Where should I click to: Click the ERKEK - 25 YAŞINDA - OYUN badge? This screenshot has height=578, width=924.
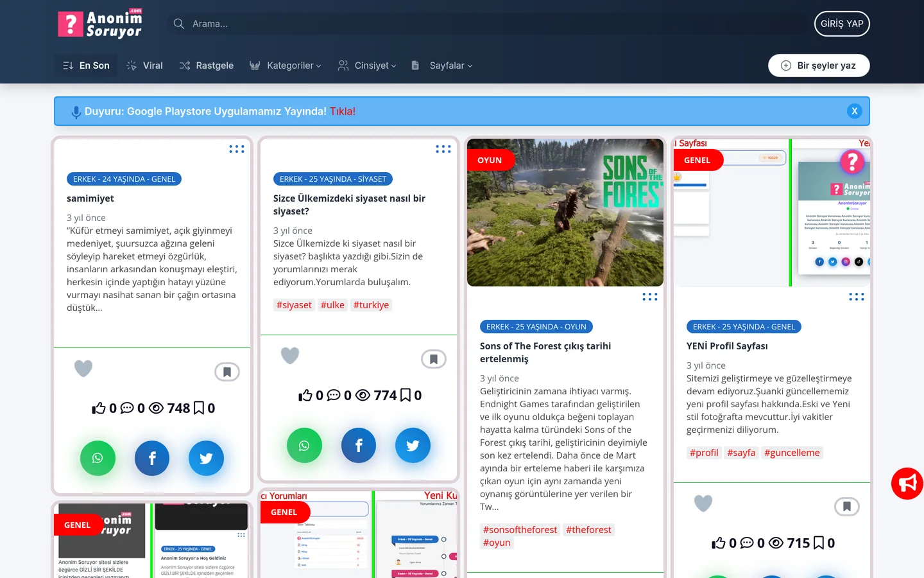click(x=536, y=327)
